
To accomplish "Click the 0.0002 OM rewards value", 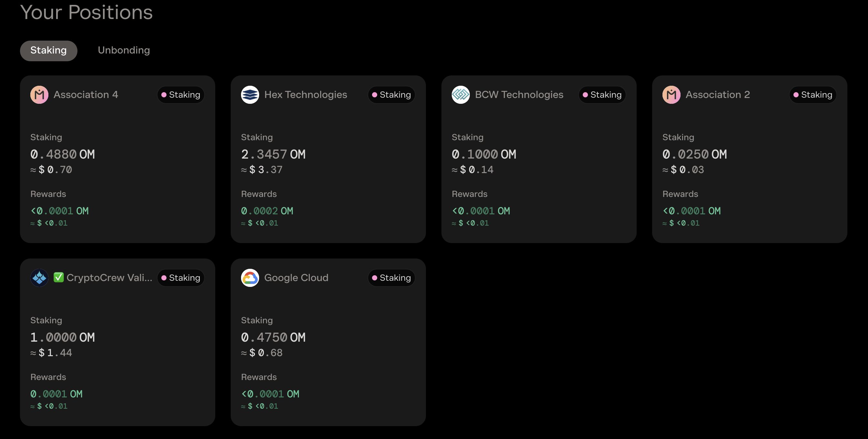I will tap(267, 211).
